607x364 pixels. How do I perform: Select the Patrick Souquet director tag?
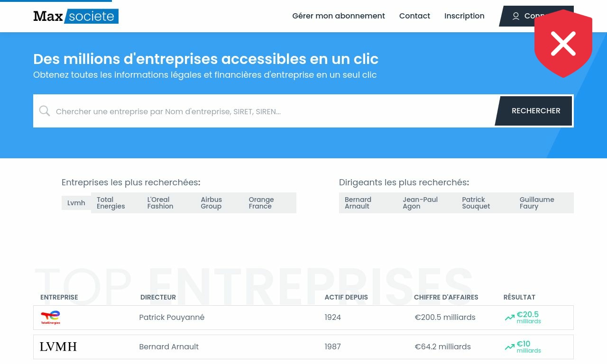[485, 203]
